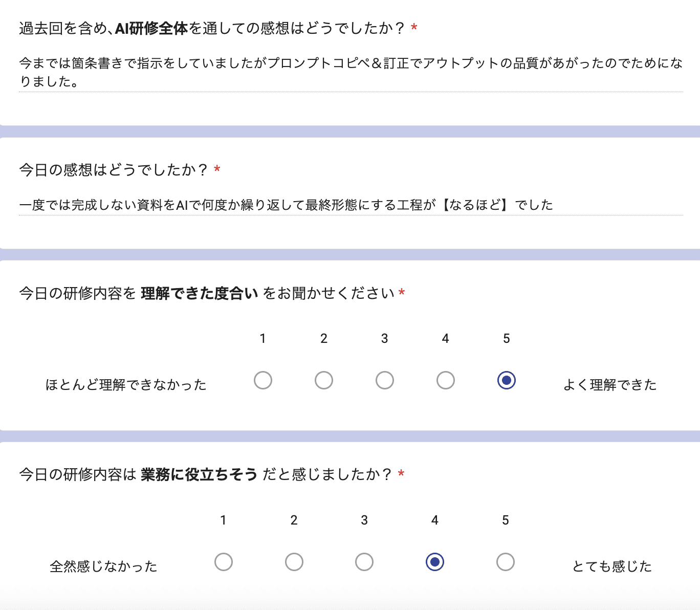
Task: Click the 理解できた度合い question heading
Action: coord(210,293)
